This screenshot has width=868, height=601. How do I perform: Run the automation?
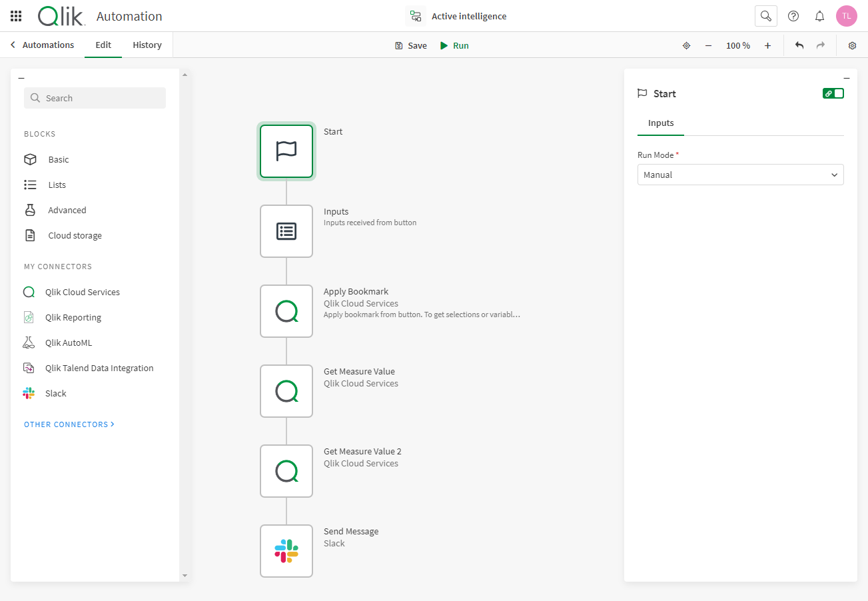(x=454, y=45)
